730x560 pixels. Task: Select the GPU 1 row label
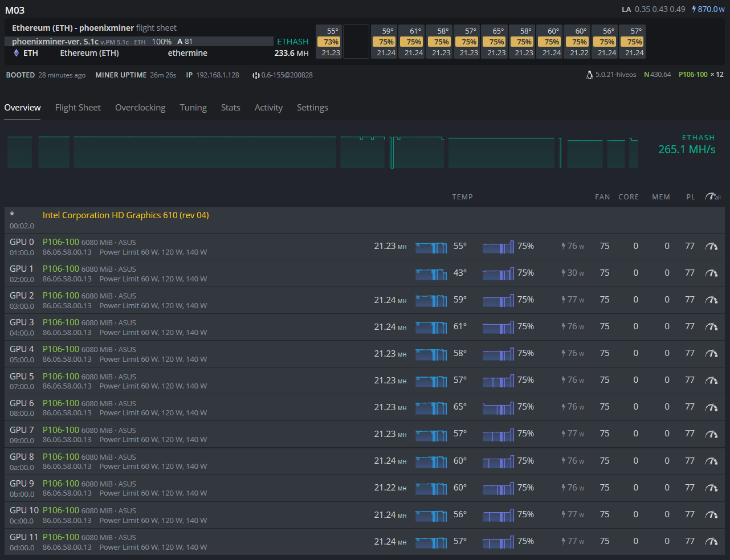click(x=22, y=269)
